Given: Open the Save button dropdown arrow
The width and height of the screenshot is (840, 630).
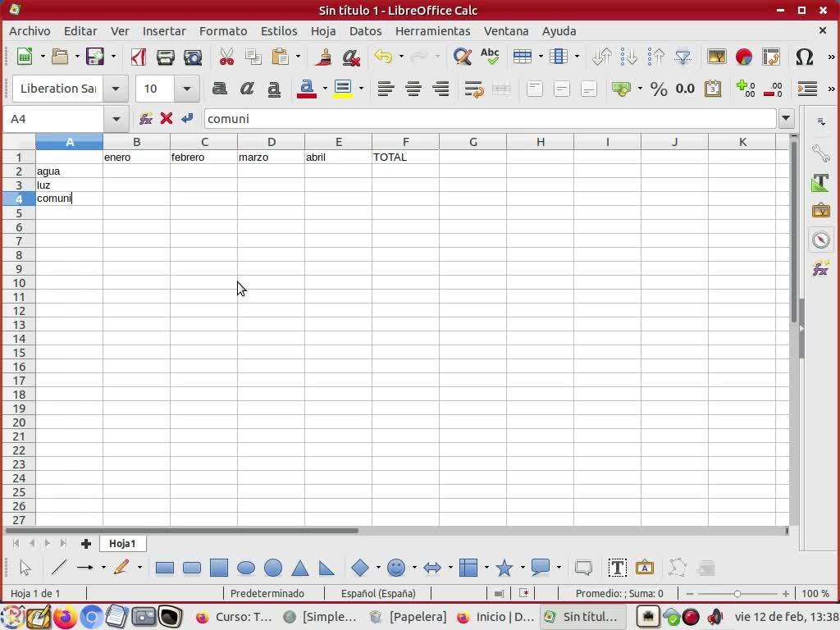Looking at the screenshot, I should pyautogui.click(x=113, y=57).
